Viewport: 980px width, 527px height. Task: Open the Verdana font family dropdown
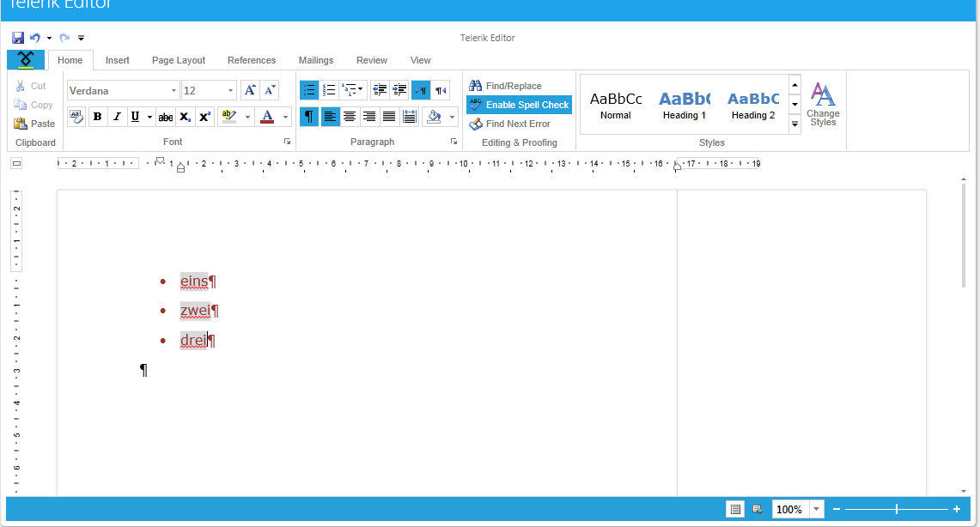123,90
